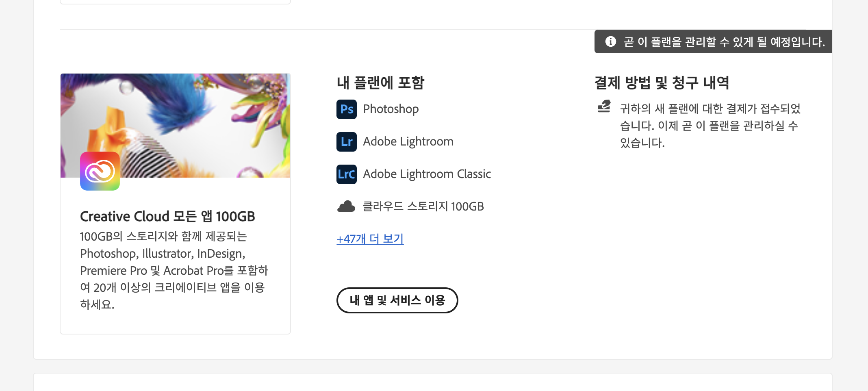Viewport: 868px width, 391px height.
Task: Select the 클라우드 스토리지 100GB entry
Action: pos(423,206)
